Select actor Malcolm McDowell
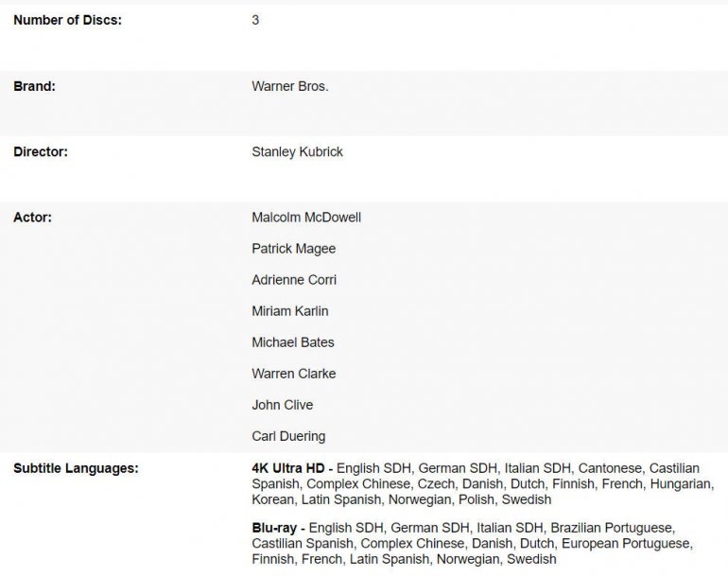Screen dimensions: 728x577 (306, 218)
